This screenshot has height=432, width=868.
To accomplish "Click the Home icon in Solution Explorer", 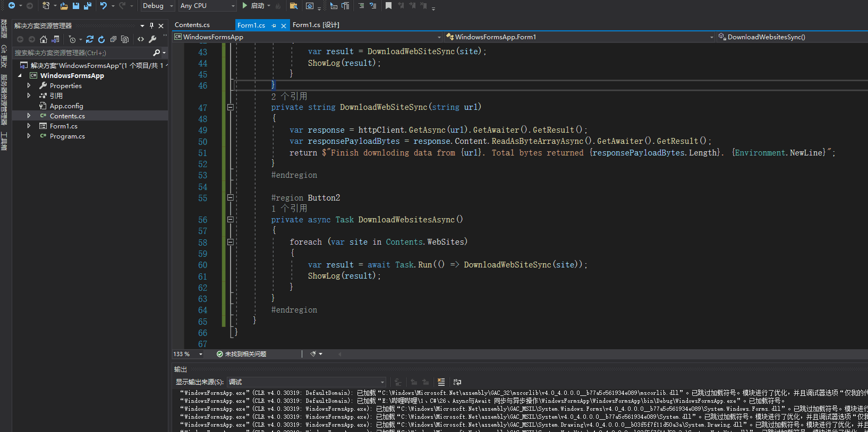I will tap(44, 39).
